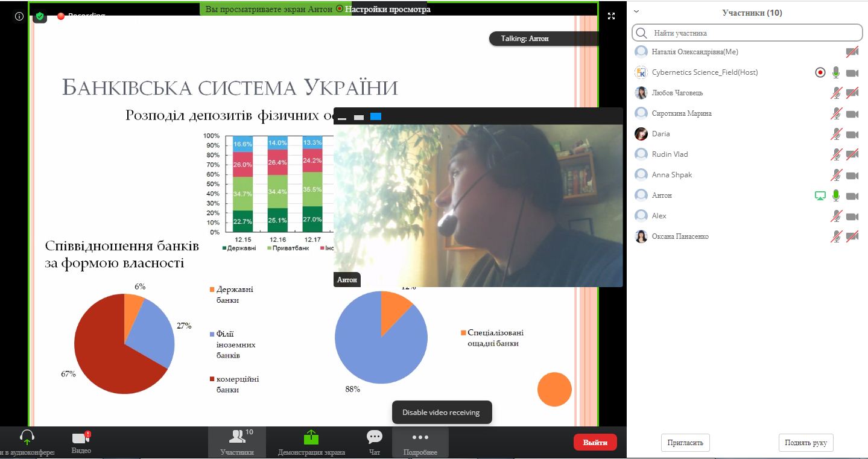
Task: Start Демонстрация экрана screen share
Action: (311, 442)
